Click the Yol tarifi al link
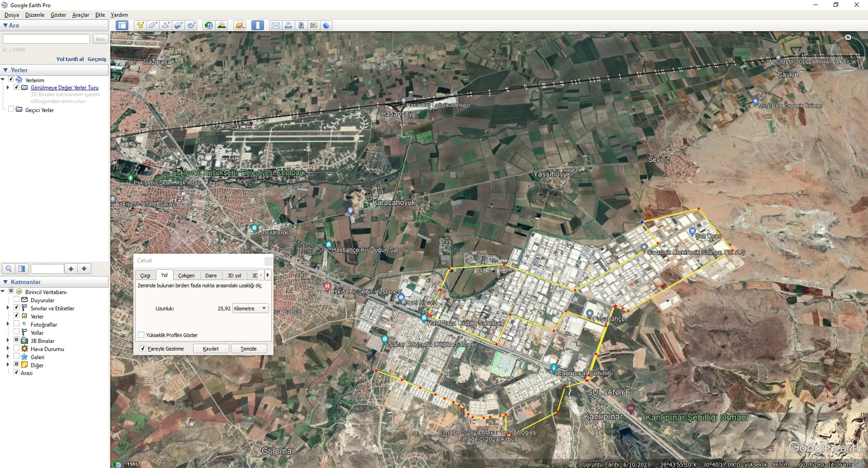 tap(70, 59)
